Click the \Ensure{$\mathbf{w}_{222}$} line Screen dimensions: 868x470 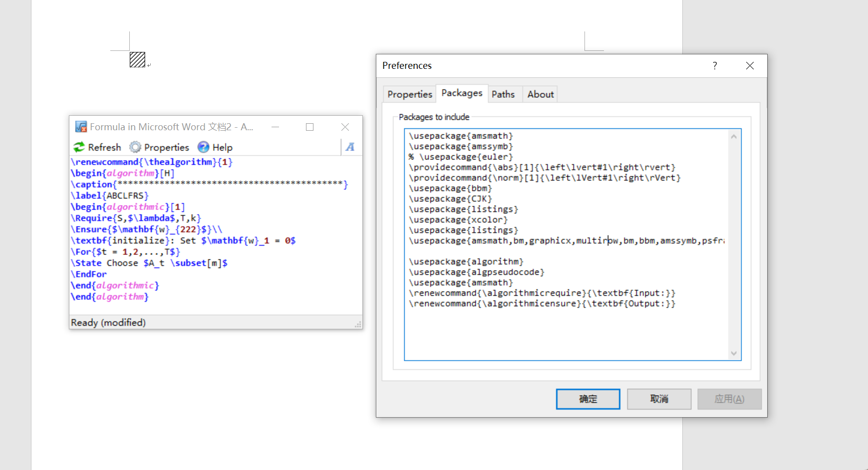tap(146, 229)
